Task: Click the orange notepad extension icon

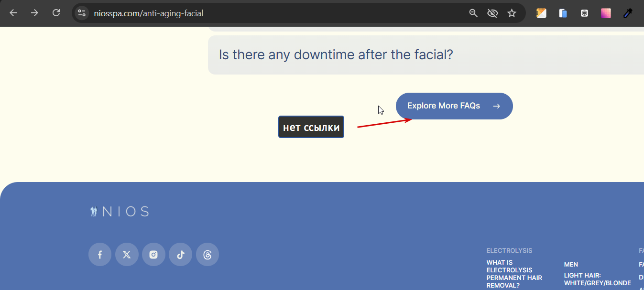Action: click(x=541, y=13)
